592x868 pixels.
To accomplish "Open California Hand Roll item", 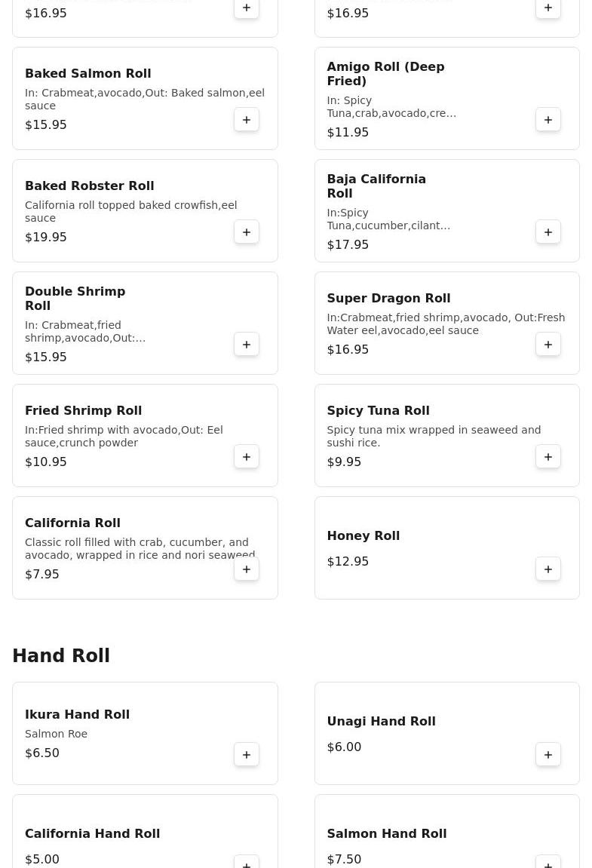I will [x=92, y=833].
